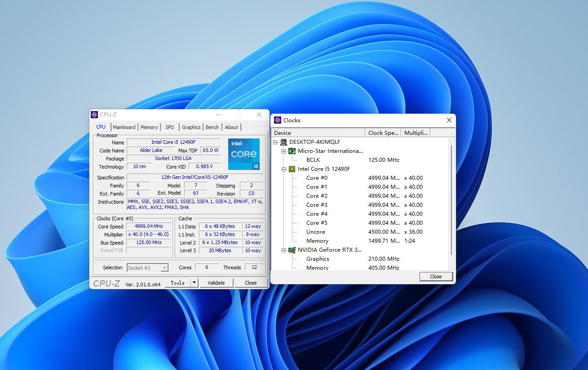Collapse the NVIDIA GeForce RTX node

pos(284,250)
